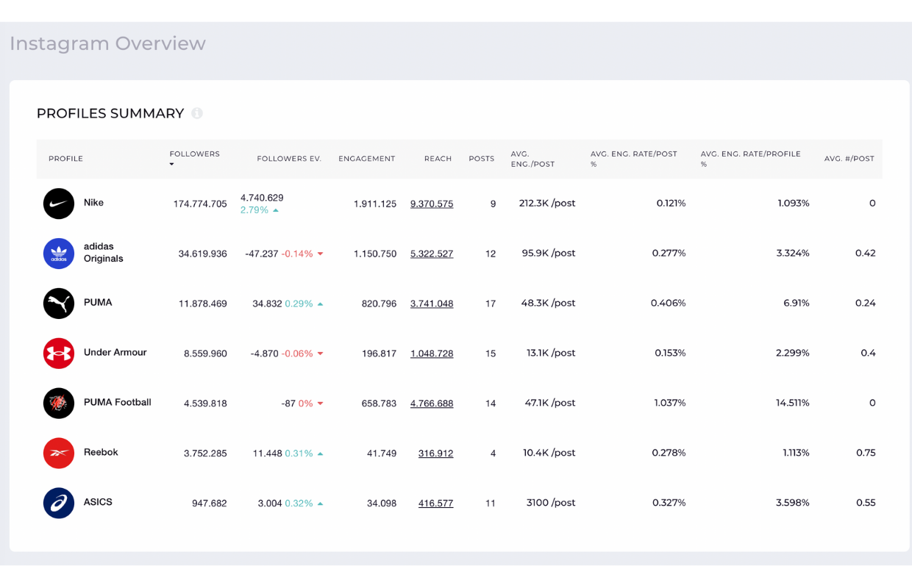The width and height of the screenshot is (912, 588).
Task: Open Under Armour reach link 1.048.728
Action: point(432,354)
